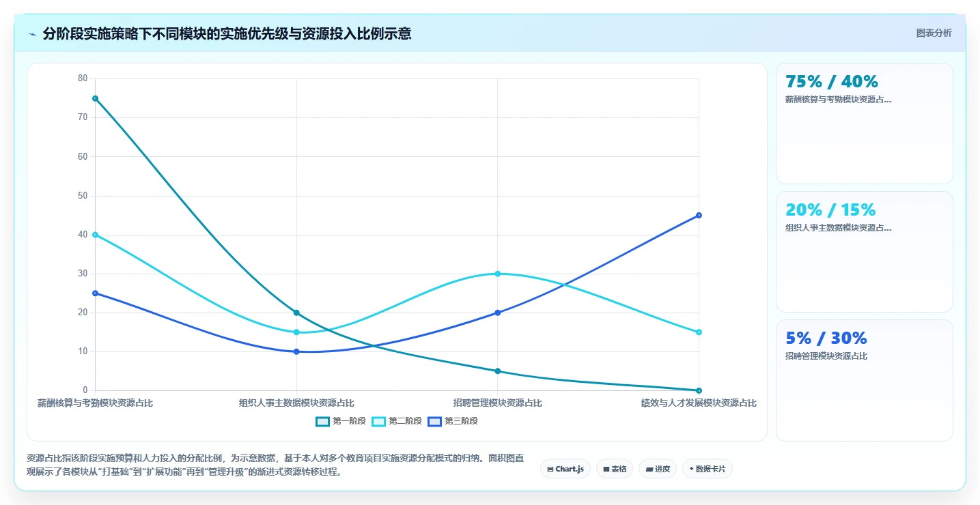Image resolution: width=980 pixels, height=505 pixels.
Task: Click the 第二阶段 cyan legend color box
Action: tap(378, 421)
